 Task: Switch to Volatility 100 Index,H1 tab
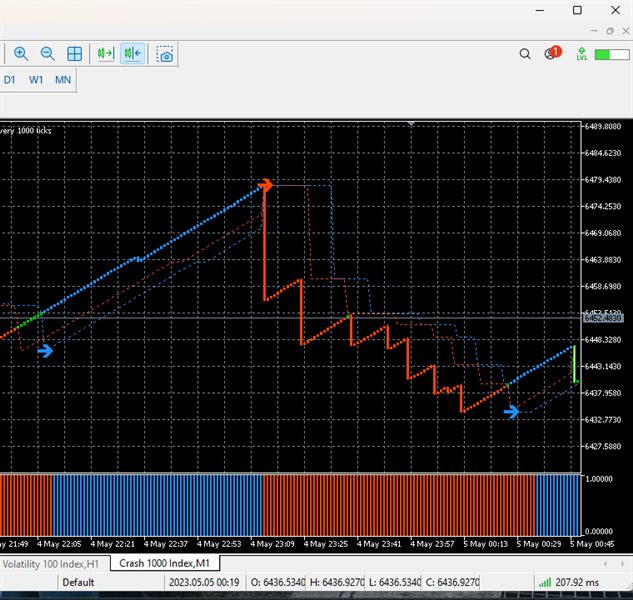pyautogui.click(x=51, y=564)
